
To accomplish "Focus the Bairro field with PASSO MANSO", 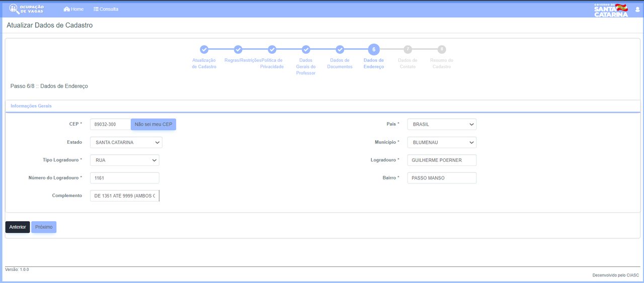I will click(x=442, y=178).
